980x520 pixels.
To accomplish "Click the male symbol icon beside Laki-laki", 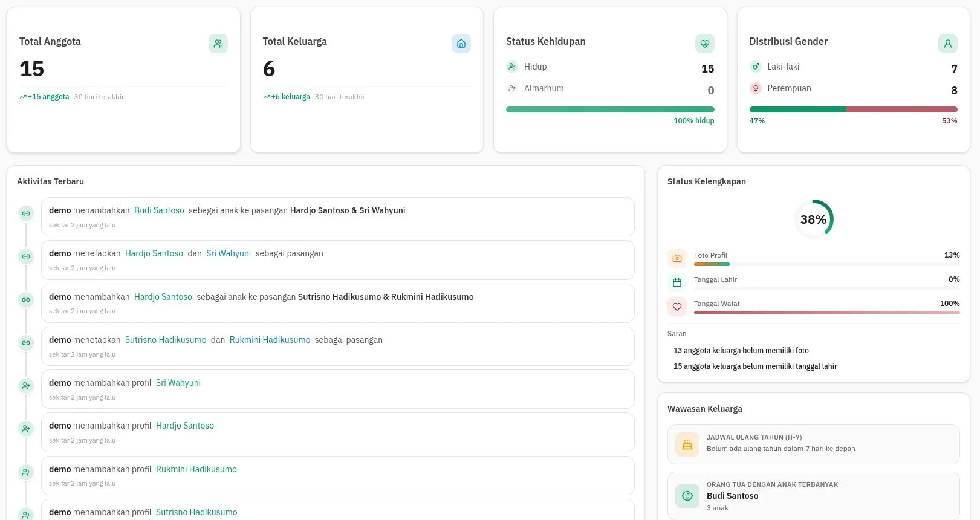I will click(756, 67).
